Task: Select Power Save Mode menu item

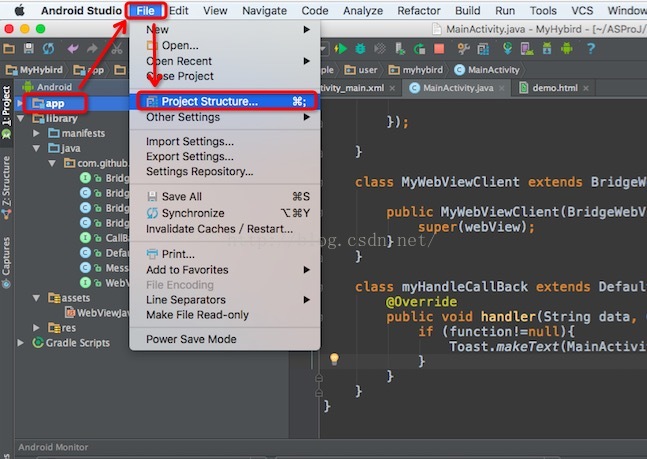Action: (x=191, y=339)
